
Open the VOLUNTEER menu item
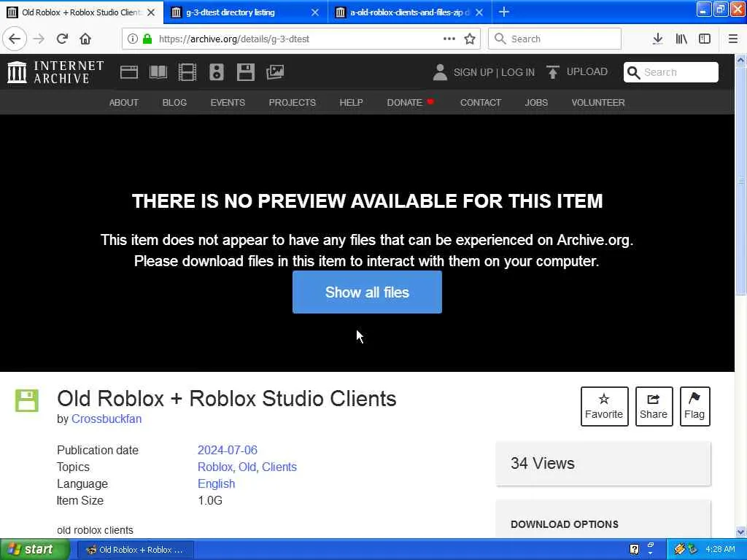pos(598,102)
